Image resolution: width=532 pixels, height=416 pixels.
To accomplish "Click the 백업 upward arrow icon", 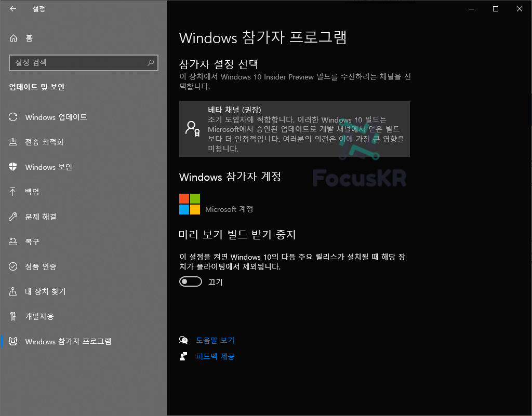I will point(13,192).
